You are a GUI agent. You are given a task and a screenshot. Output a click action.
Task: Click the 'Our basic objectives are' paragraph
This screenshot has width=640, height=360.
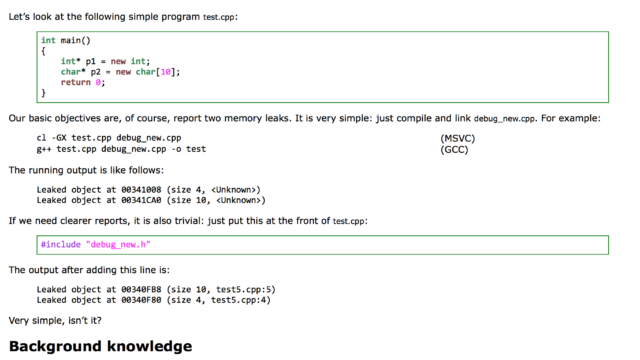pyautogui.click(x=304, y=118)
